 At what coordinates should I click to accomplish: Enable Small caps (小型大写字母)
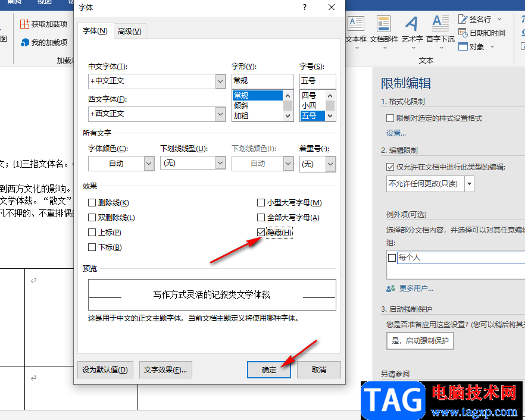(x=261, y=202)
